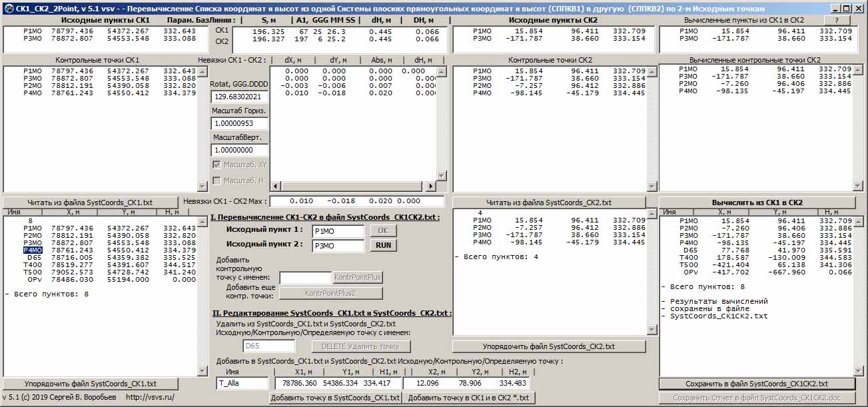Click the question mark help button
The height and width of the screenshot is (407, 868).
click(837, 21)
